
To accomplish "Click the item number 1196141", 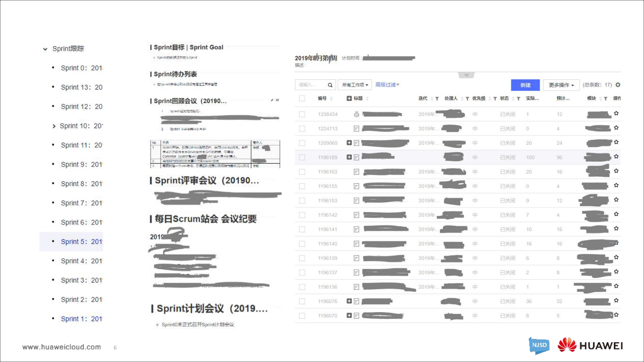I will coord(327,229).
